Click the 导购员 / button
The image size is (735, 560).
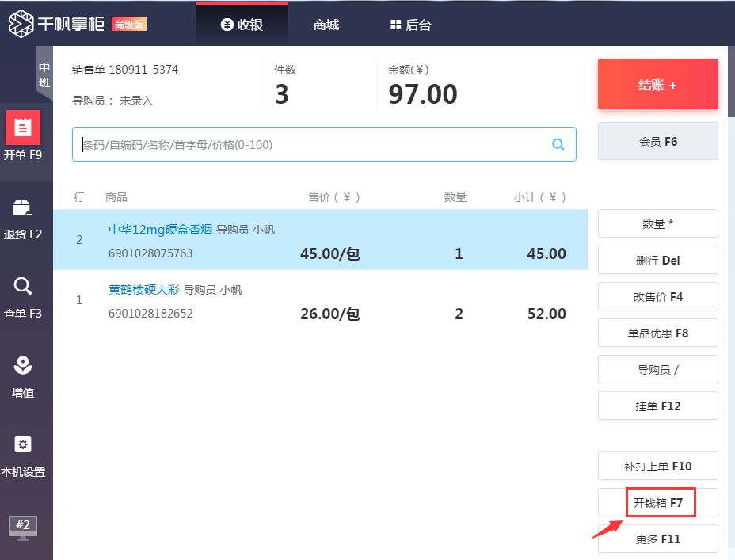pos(657,370)
